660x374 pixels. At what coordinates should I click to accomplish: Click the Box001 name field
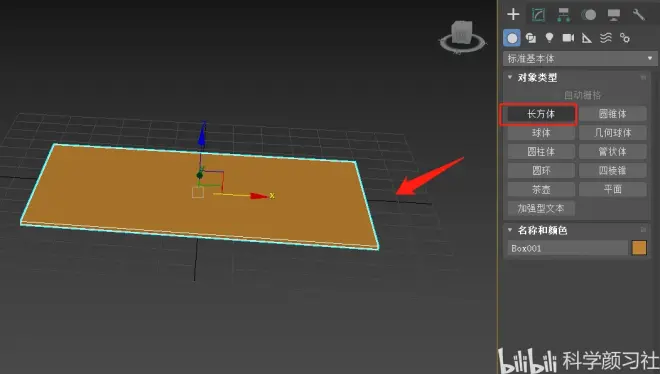(567, 248)
